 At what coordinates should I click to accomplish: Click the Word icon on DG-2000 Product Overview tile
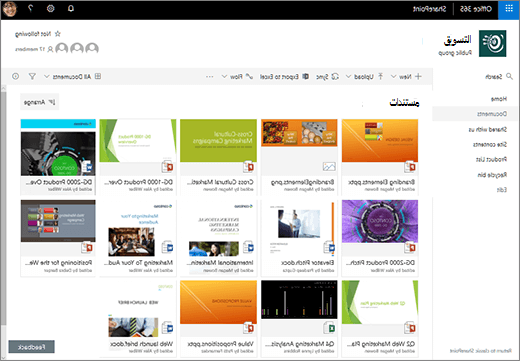coord(87,167)
